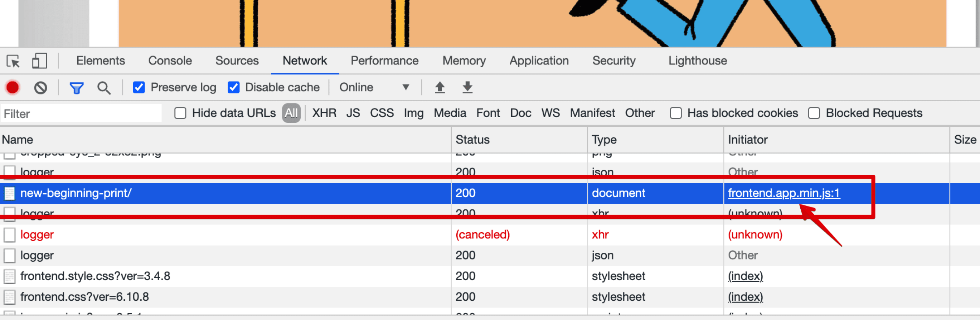Open the Lighthouse tab
The width and height of the screenshot is (980, 320).
point(697,61)
